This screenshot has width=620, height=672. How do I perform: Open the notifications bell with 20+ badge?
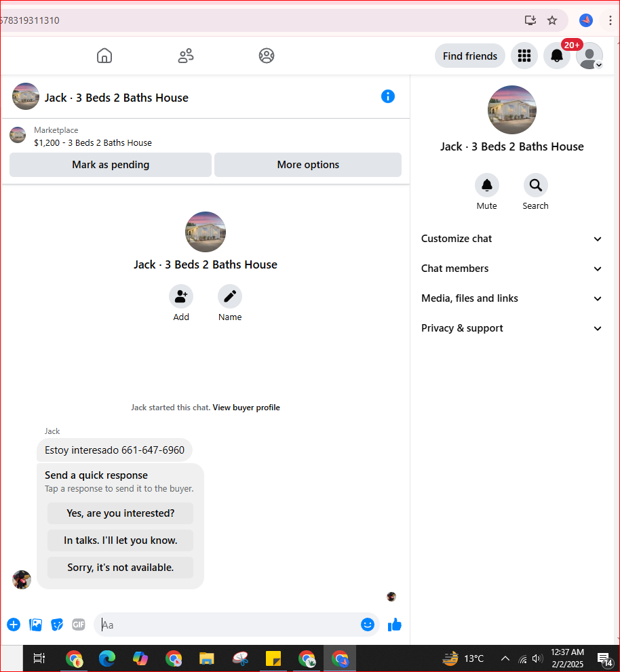[556, 56]
